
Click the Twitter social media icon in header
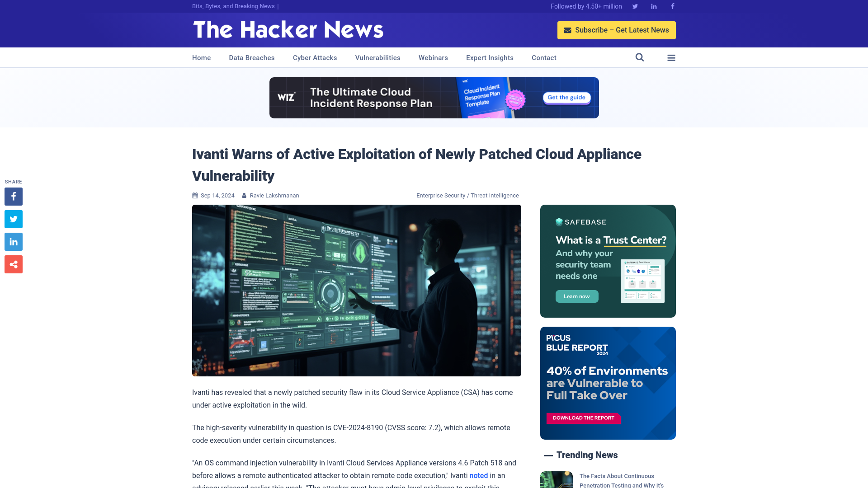coord(635,6)
